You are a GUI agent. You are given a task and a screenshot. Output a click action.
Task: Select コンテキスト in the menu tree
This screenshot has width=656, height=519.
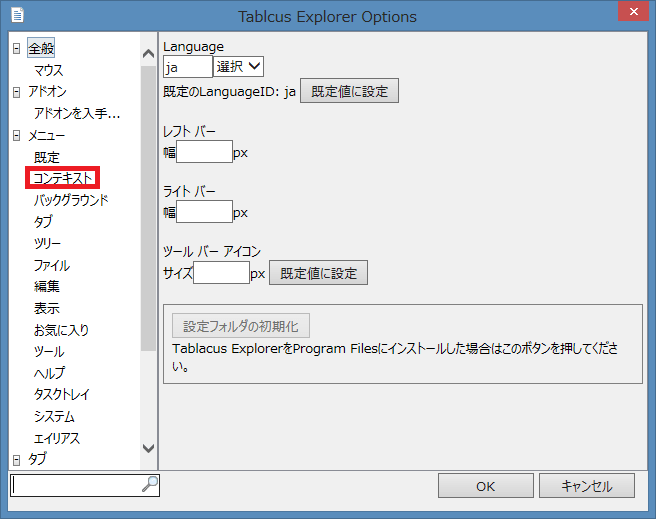pyautogui.click(x=64, y=178)
